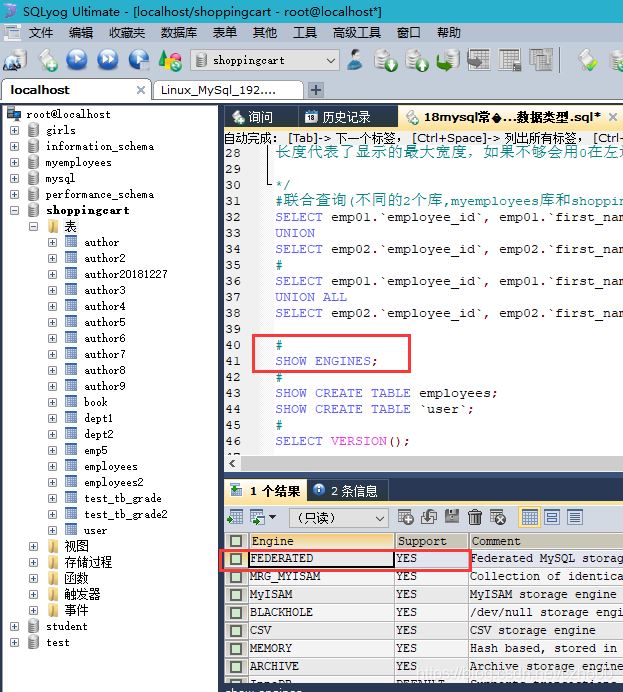Check the FEDERATED row checkbox
This screenshot has width=623, height=692.
(x=235, y=559)
